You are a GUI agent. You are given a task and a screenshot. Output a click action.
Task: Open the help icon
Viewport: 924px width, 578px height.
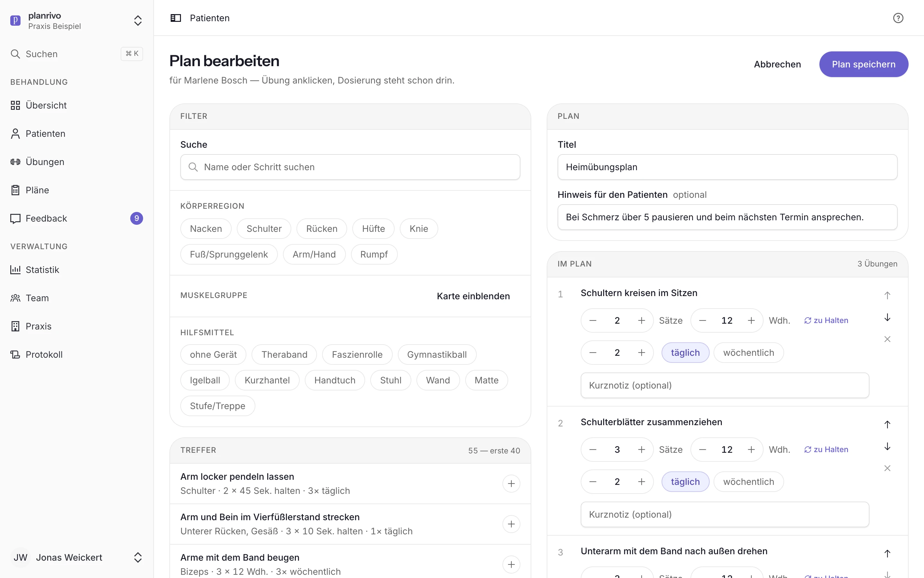pos(898,18)
